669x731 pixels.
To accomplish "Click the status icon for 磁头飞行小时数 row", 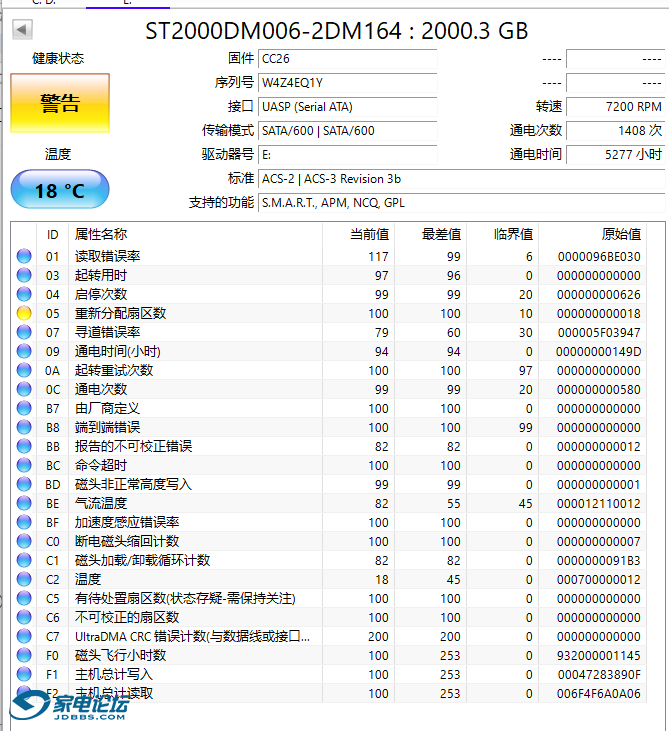I will tap(24, 655).
